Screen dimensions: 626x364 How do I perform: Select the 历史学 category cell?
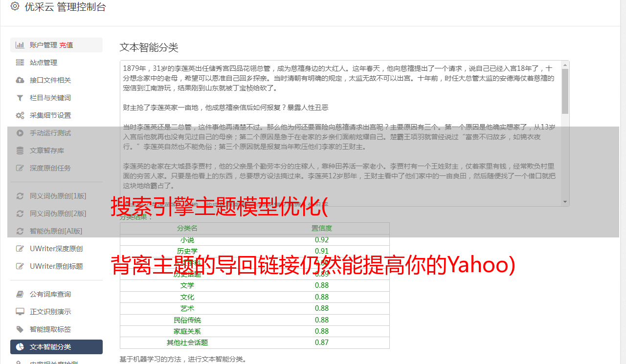coord(187,251)
